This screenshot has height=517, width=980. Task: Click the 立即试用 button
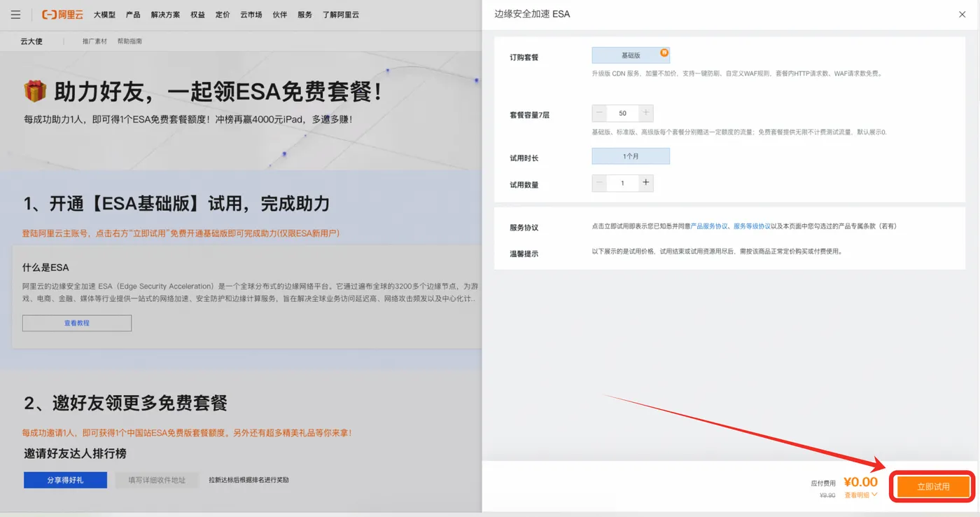click(933, 486)
